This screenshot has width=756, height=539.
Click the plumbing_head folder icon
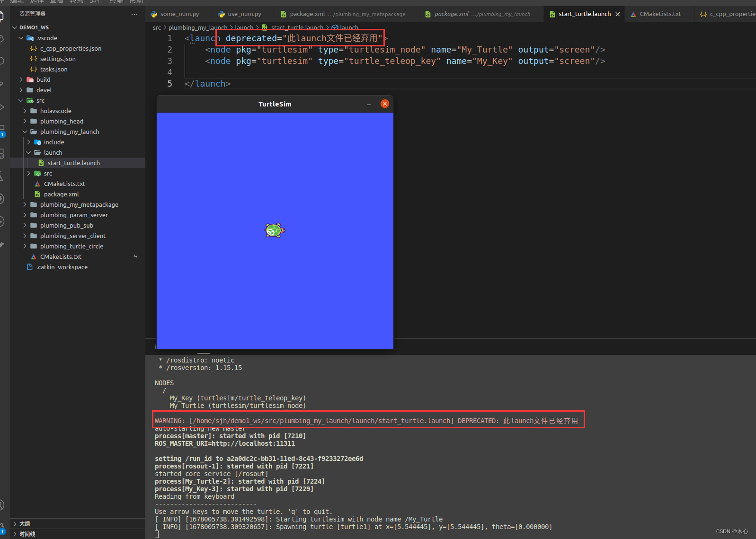tap(34, 121)
